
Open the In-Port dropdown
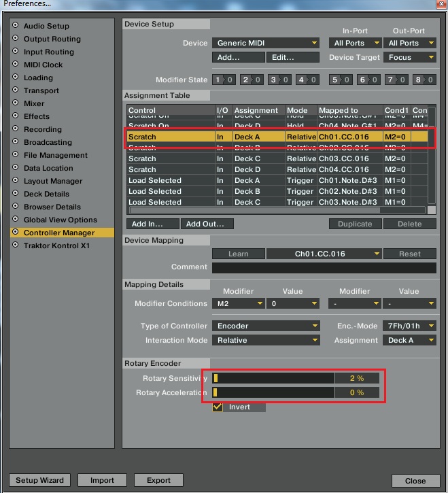[356, 43]
